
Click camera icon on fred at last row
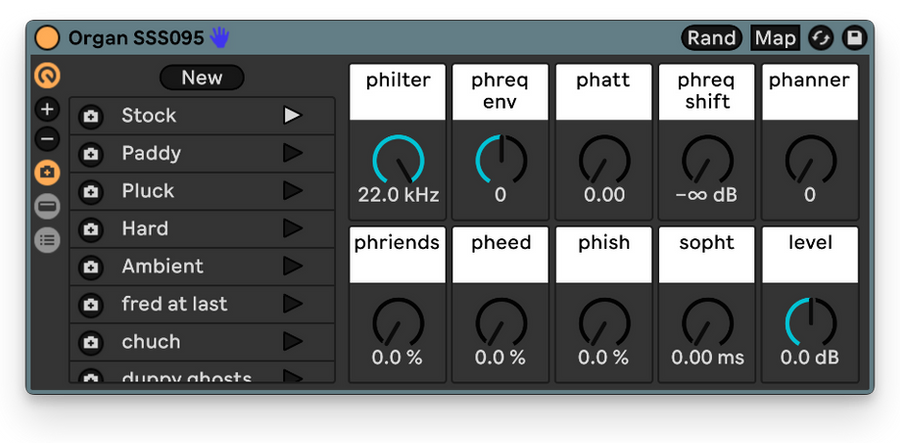[x=90, y=305]
